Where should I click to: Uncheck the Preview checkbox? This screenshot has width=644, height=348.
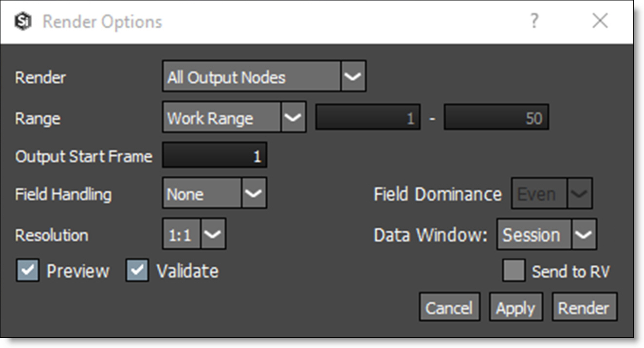tap(28, 271)
